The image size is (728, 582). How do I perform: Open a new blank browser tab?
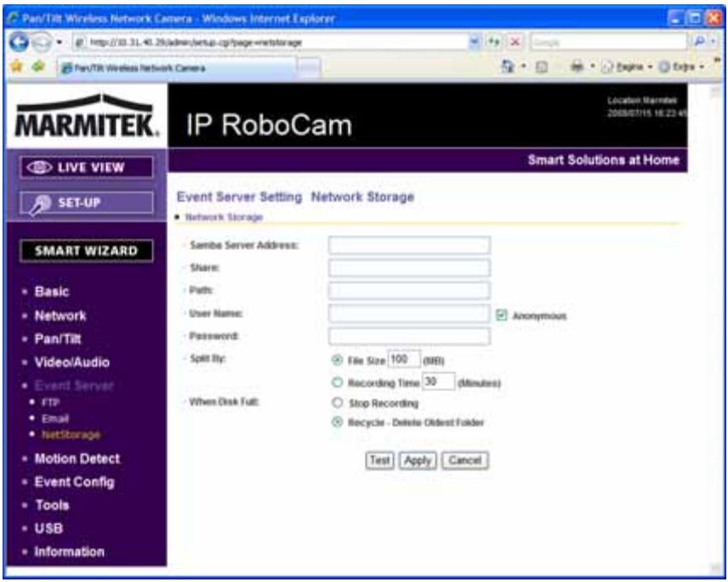[x=309, y=68]
